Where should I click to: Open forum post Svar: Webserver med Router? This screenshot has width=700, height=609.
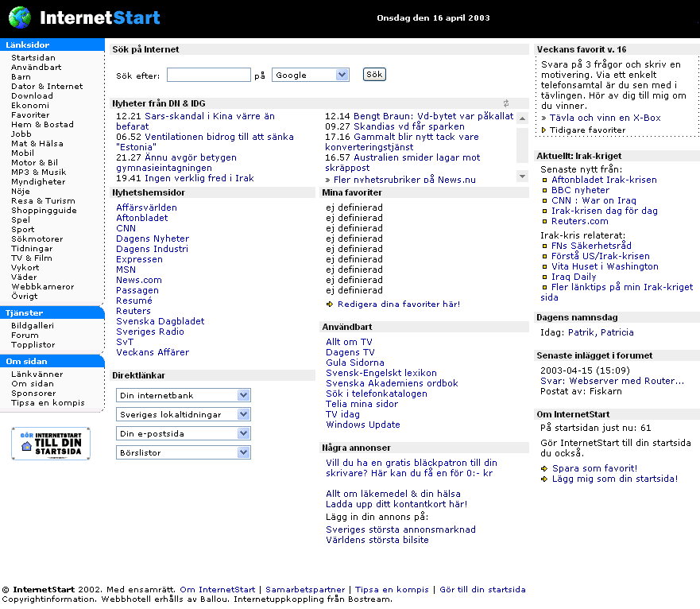(x=612, y=381)
